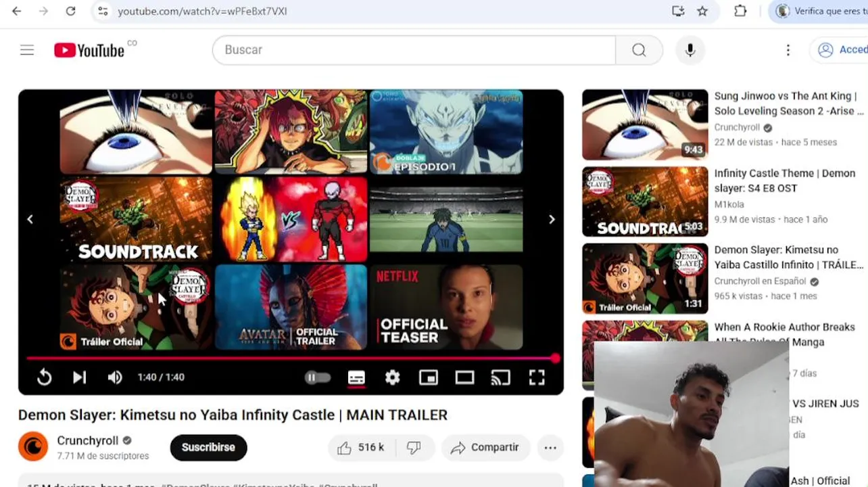Open the YouTube hamburger guide menu
Image resolution: width=868 pixels, height=487 pixels.
tap(27, 50)
